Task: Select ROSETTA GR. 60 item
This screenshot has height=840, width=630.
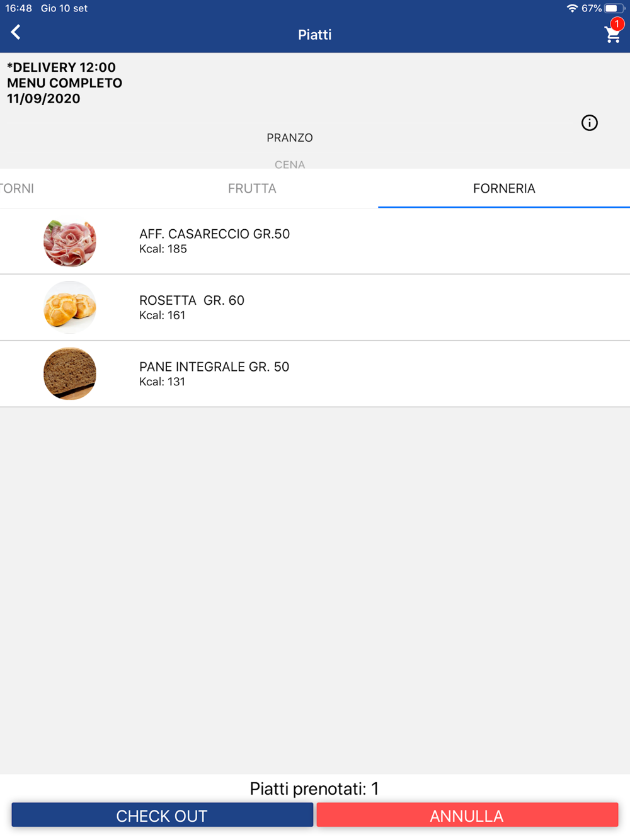Action: [315, 307]
